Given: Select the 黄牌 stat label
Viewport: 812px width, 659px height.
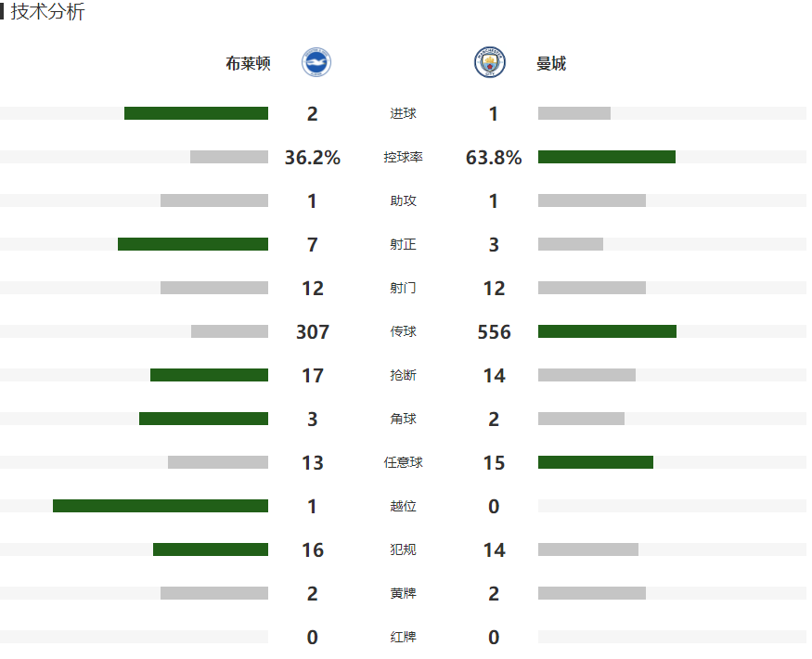Looking at the screenshot, I should click(x=403, y=593).
